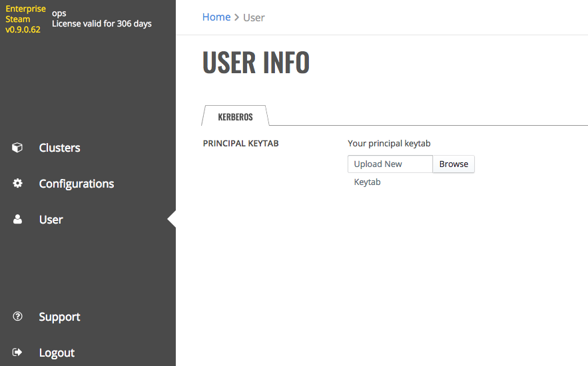Click the Keytab helper text
This screenshot has height=366, width=588.
pyautogui.click(x=367, y=182)
